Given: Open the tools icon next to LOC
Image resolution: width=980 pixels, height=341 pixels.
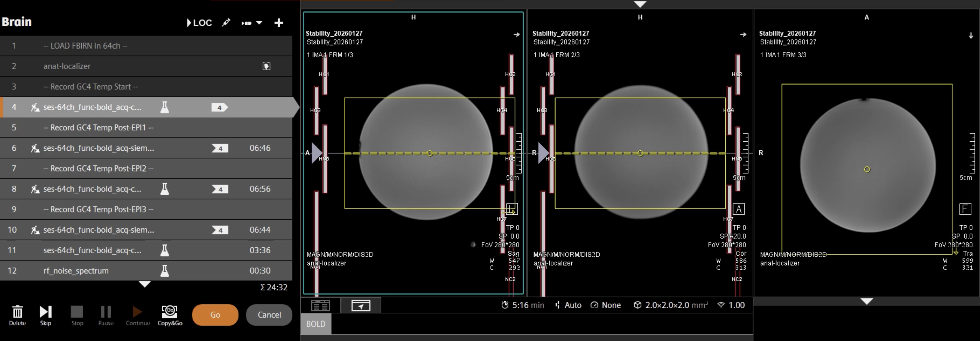Looking at the screenshot, I should point(226,23).
